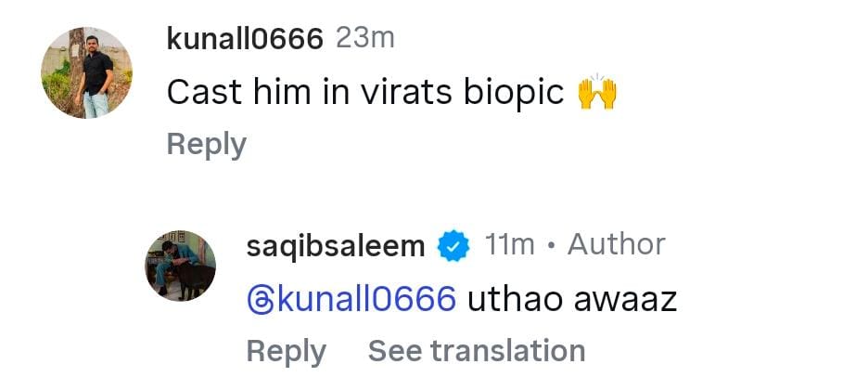Click the Threads icon before the kunall0666 mention
The image size is (868, 377).
click(261, 299)
